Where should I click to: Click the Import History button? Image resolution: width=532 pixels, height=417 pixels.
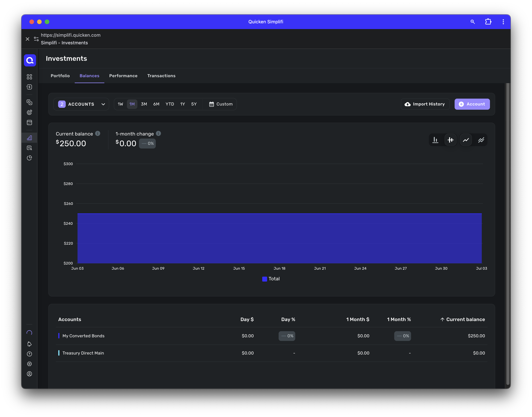coord(425,104)
